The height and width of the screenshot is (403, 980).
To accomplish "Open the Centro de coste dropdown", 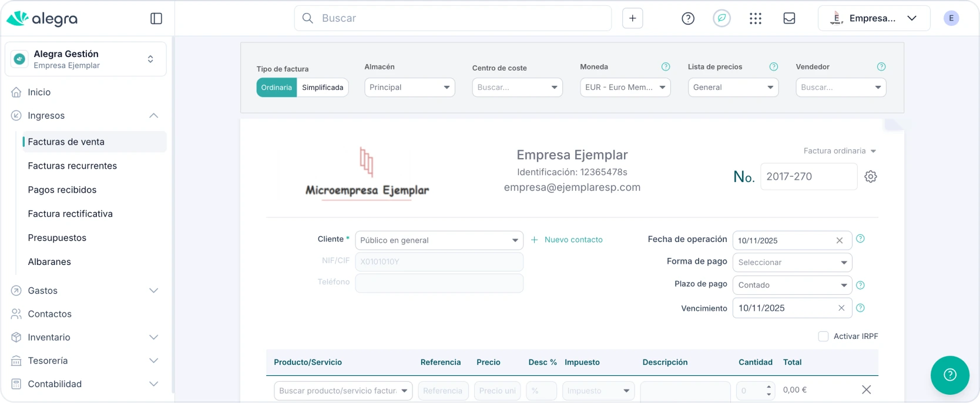I will pos(518,88).
